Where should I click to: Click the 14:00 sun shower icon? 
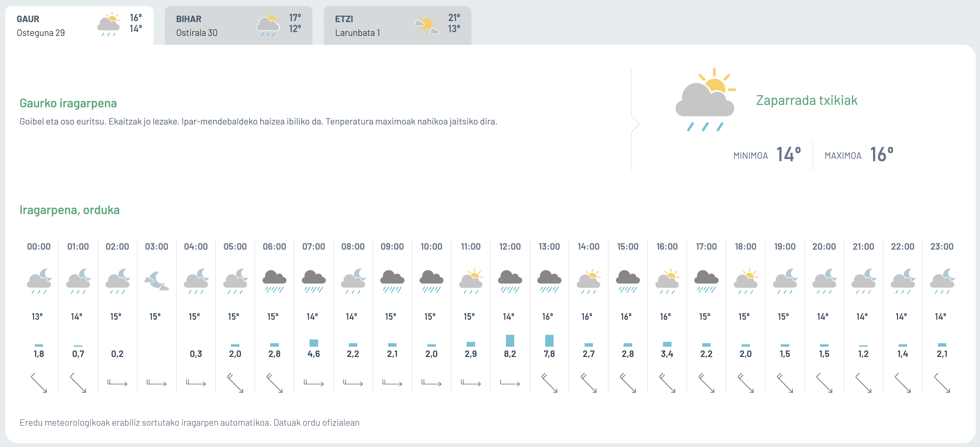(589, 281)
